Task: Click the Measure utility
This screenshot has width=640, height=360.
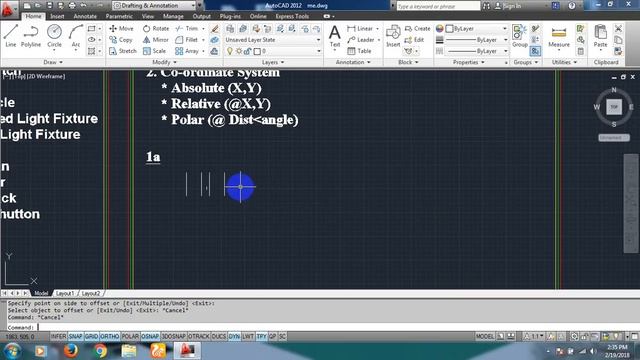Action: [559, 36]
